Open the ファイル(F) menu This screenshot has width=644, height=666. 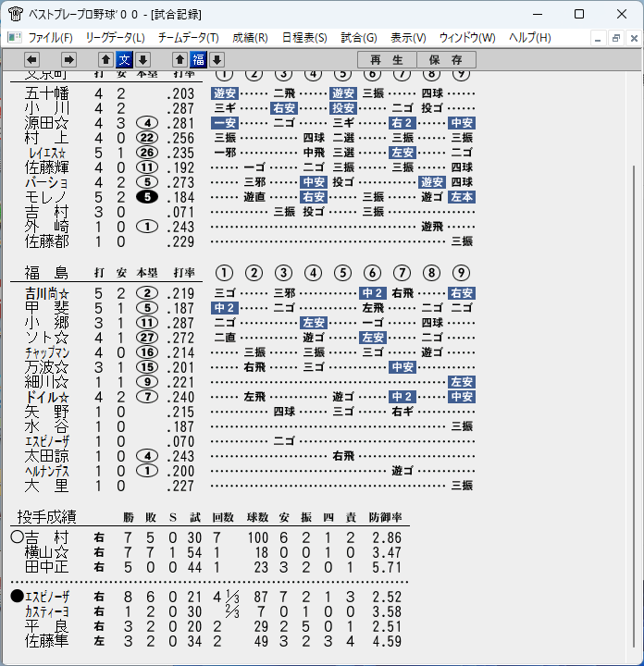pos(51,38)
